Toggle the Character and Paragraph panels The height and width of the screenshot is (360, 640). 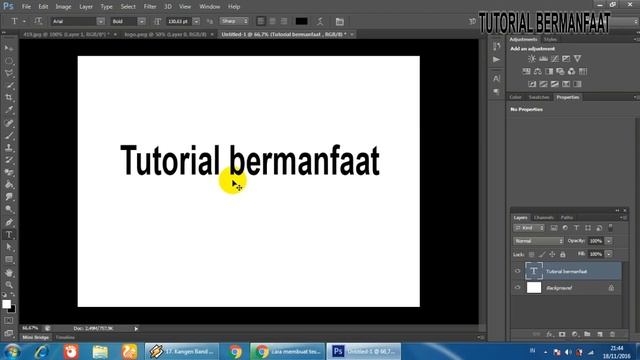(340, 21)
